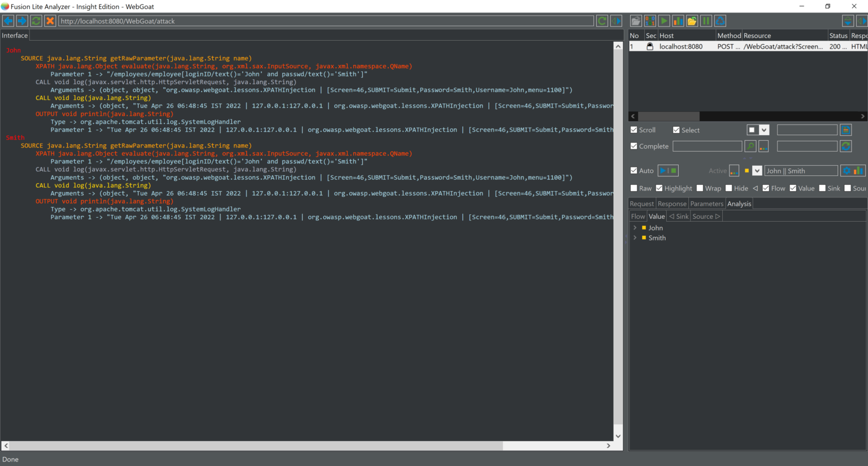This screenshot has width=868, height=466.
Task: Enable the Raw checkbox
Action: coord(634,188)
